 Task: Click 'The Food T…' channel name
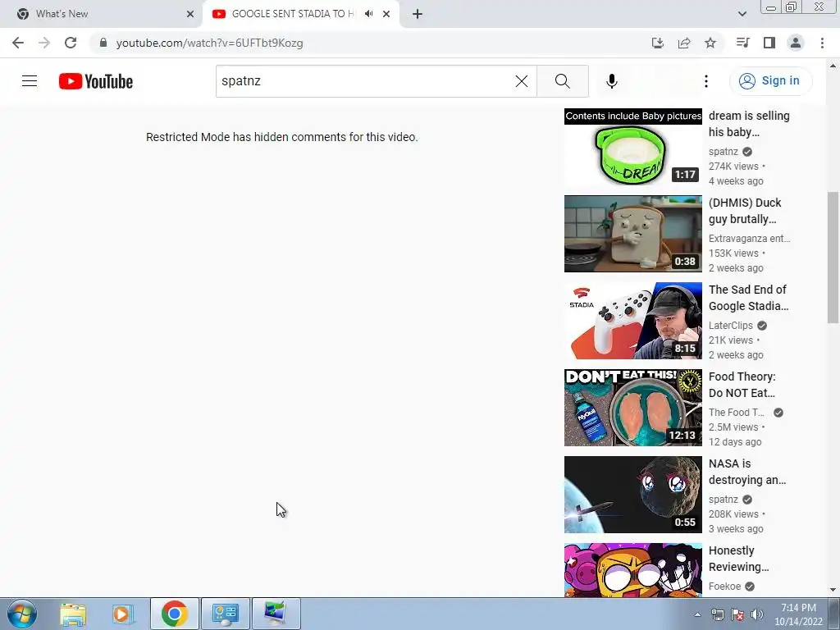737,413
